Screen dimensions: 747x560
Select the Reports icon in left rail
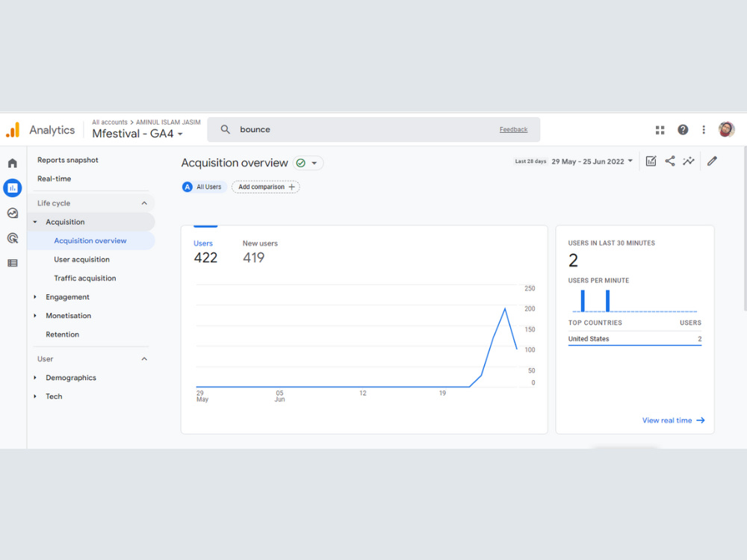(x=13, y=188)
